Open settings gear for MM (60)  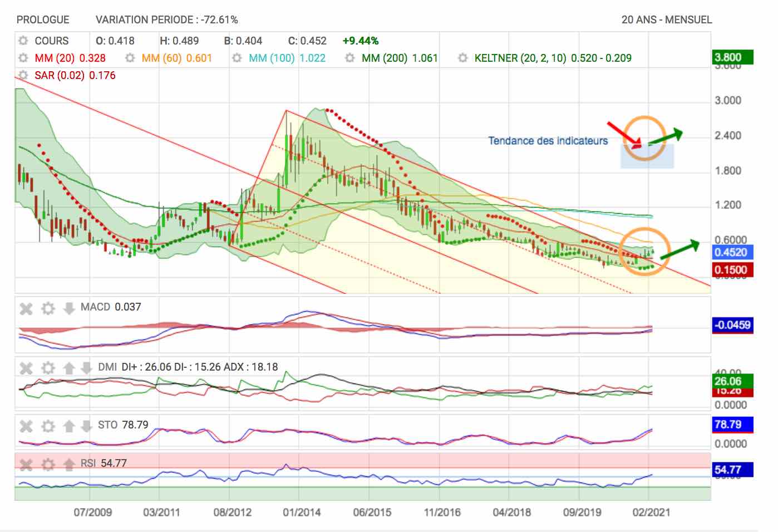click(x=130, y=58)
